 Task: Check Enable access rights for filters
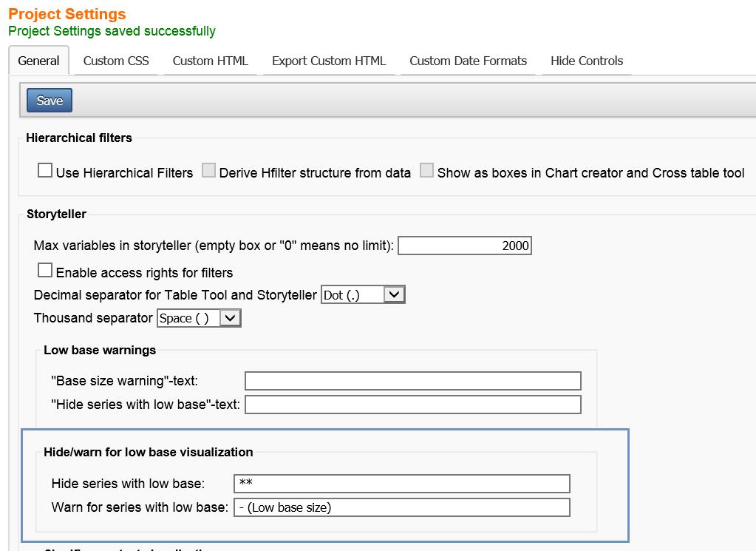[45, 270]
